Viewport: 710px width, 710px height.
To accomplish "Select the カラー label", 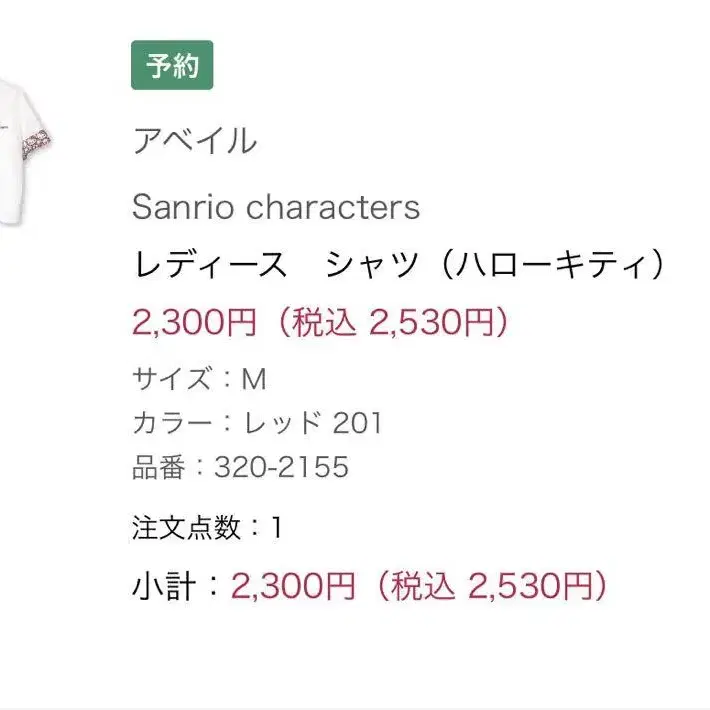I will point(173,422).
